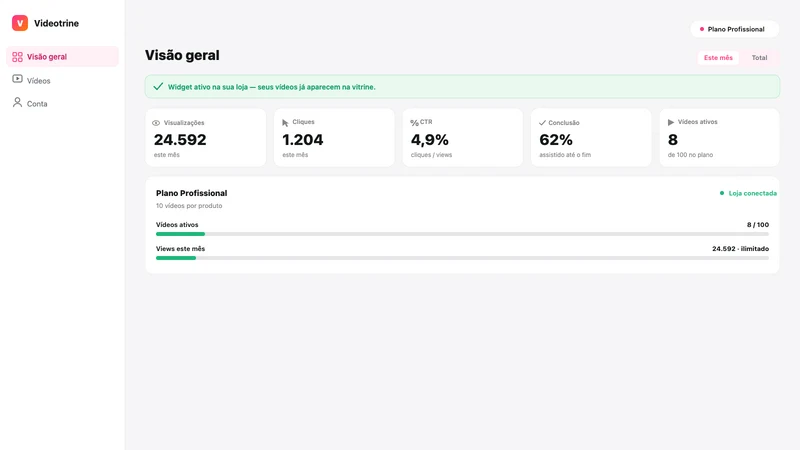This screenshot has height=450, width=800.
Task: Select the CTR stat card
Action: (x=463, y=138)
